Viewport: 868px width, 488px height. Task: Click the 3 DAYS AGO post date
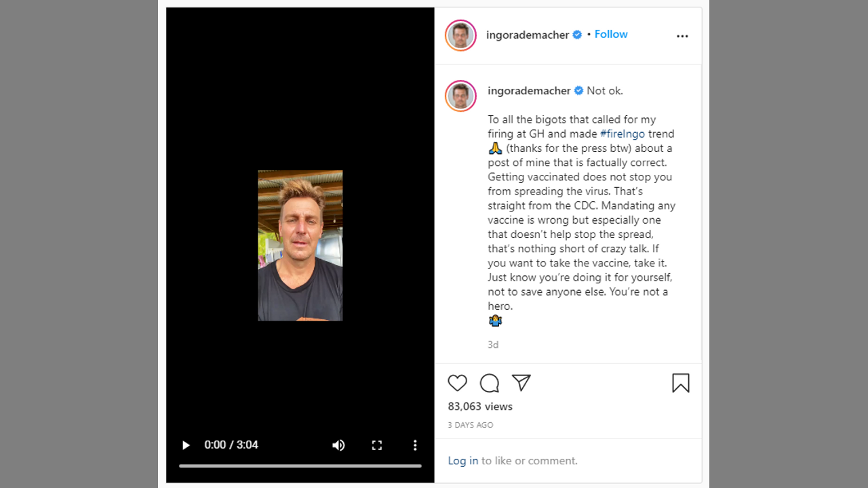[x=471, y=425]
